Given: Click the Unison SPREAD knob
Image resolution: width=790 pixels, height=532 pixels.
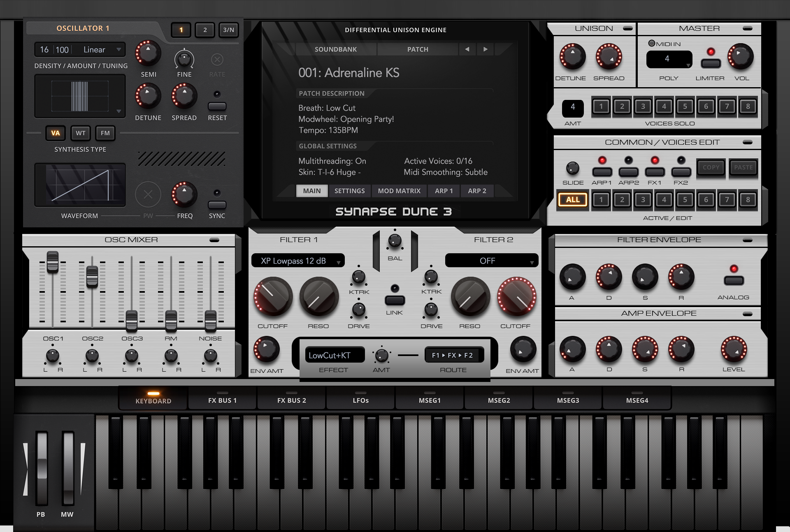Looking at the screenshot, I should (609, 56).
